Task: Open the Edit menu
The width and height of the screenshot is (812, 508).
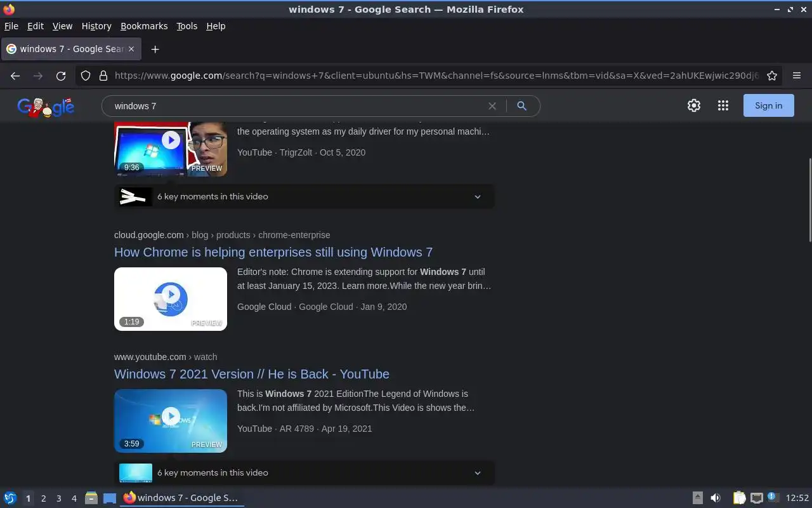Action: point(36,26)
